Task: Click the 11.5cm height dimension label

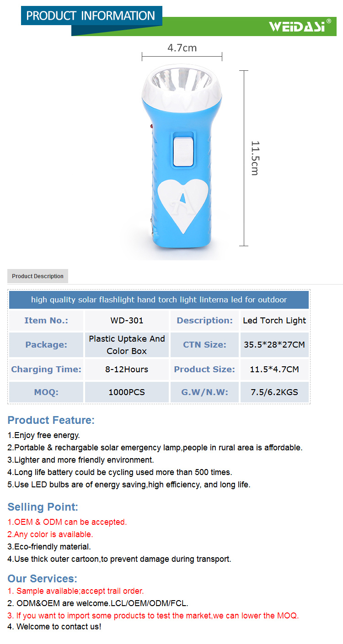Action: click(255, 158)
